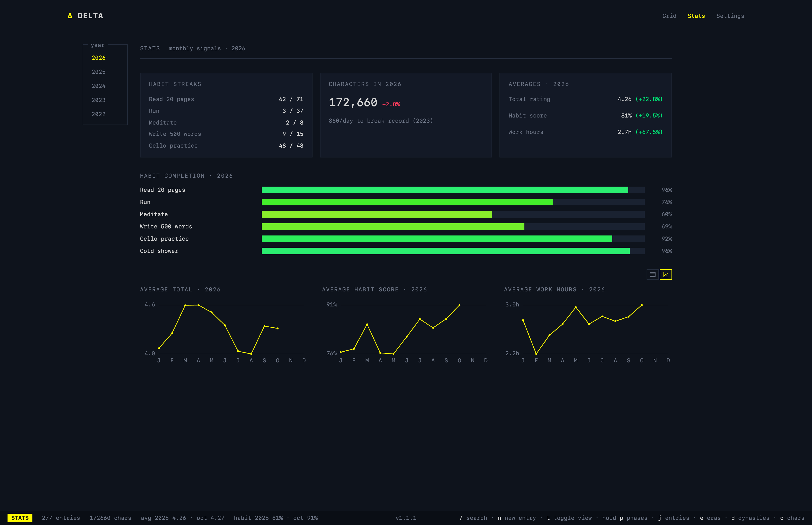Click the chars shortcut hint
Viewport: 812px width, 525px height.
tap(792, 518)
